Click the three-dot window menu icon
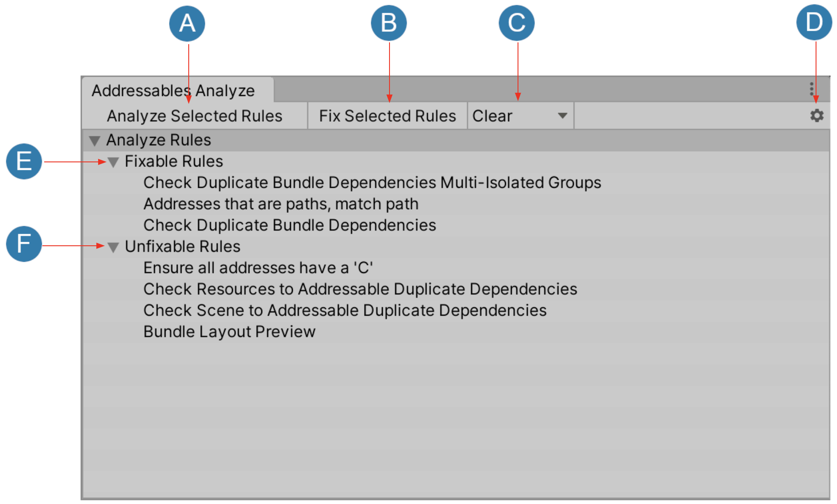 811,90
